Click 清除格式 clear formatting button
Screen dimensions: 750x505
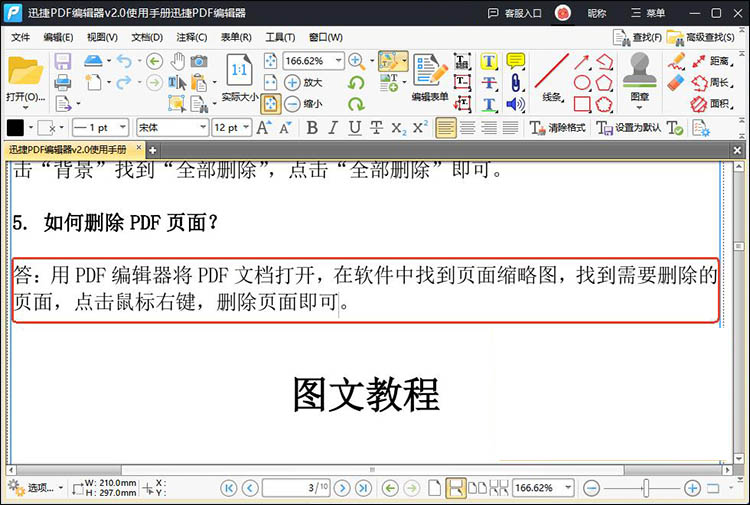point(558,128)
